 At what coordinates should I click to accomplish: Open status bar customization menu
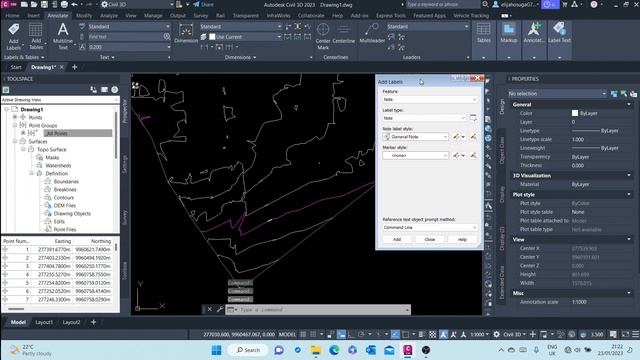click(x=635, y=334)
